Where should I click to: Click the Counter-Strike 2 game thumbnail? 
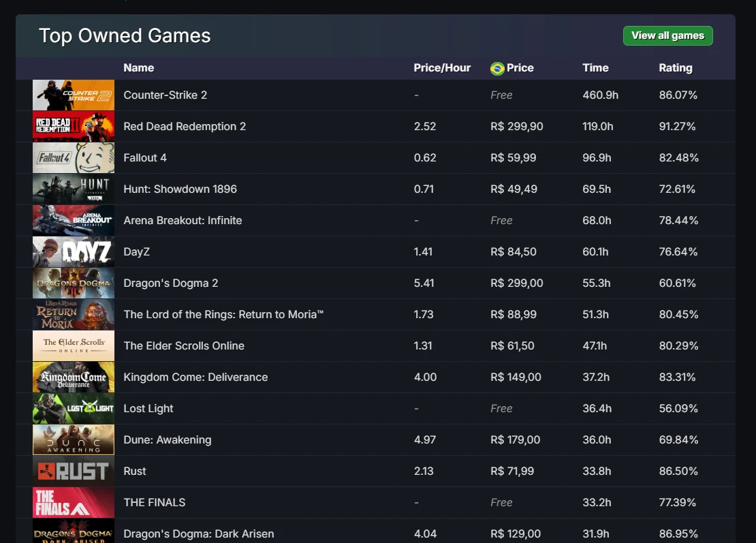click(x=74, y=95)
